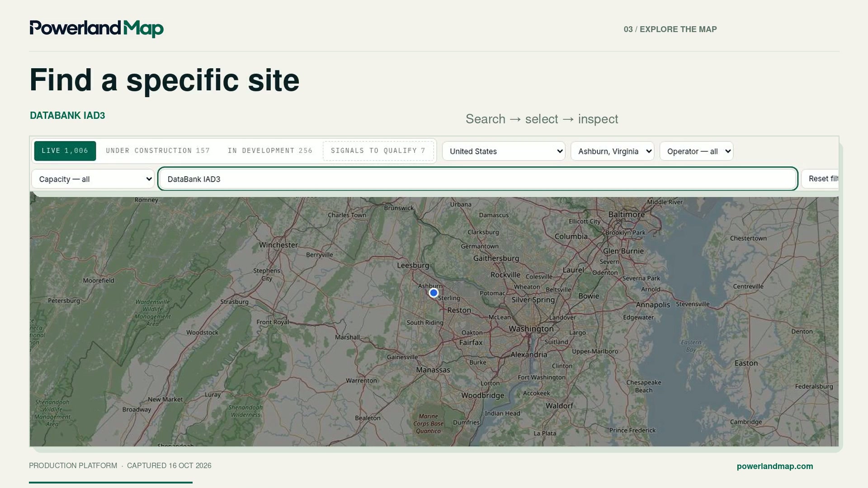Open the powerlandmap.com link
This screenshot has height=488, width=868.
tap(775, 466)
